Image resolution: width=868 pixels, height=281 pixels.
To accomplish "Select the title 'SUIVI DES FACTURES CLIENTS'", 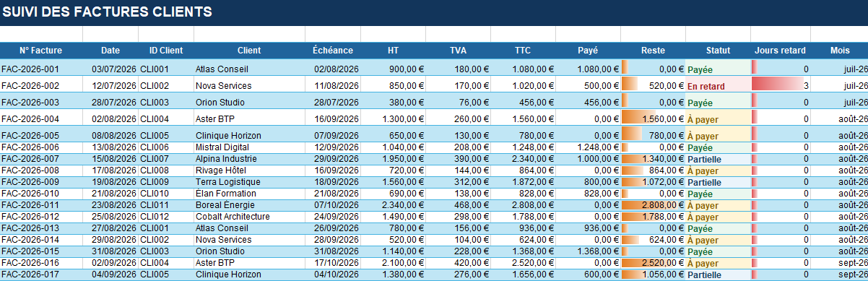I will [108, 12].
